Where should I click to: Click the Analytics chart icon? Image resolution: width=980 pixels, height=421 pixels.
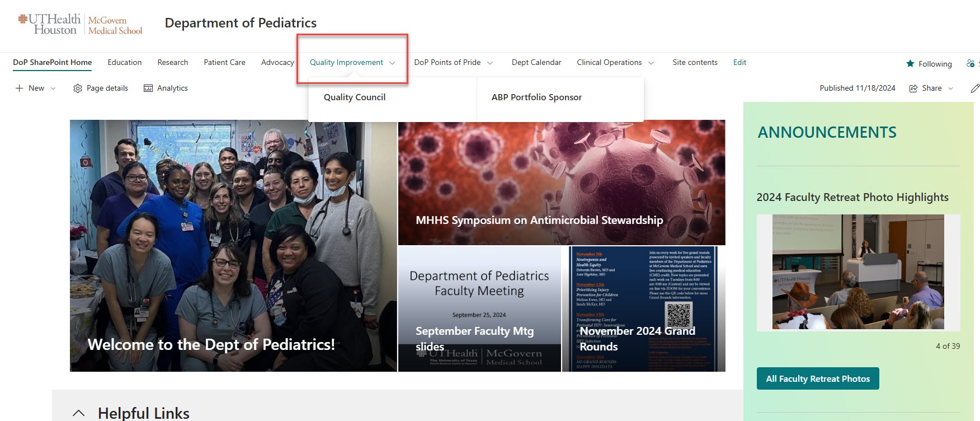point(148,88)
